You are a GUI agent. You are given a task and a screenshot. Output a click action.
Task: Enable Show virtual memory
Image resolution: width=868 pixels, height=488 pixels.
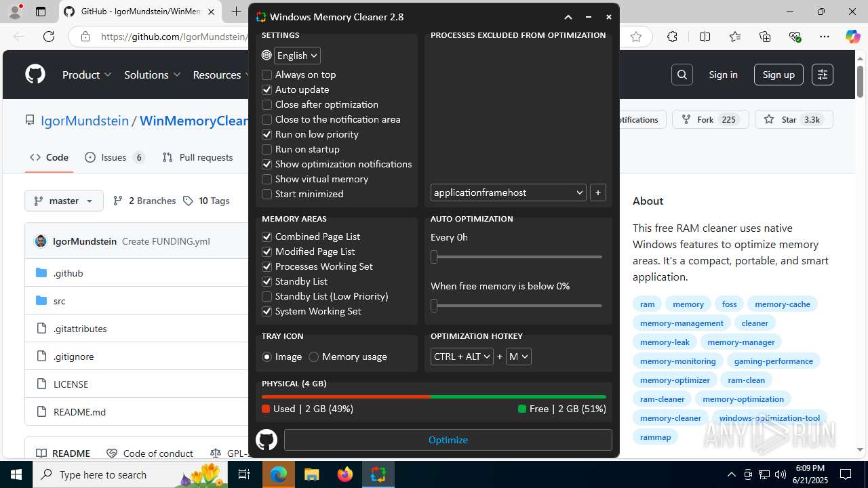click(x=315, y=179)
